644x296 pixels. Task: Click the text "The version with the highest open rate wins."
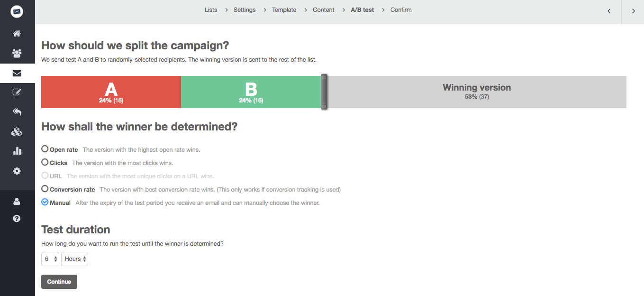pyautogui.click(x=141, y=150)
